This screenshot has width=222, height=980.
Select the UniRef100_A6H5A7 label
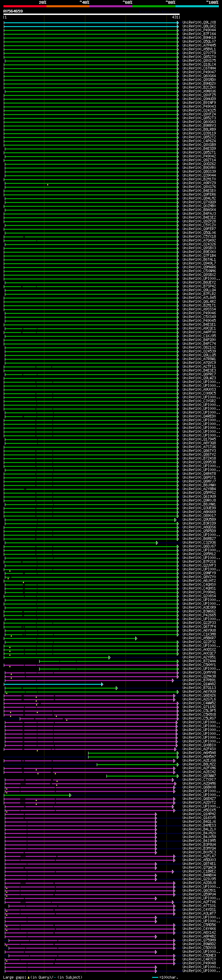(x=199, y=757)
